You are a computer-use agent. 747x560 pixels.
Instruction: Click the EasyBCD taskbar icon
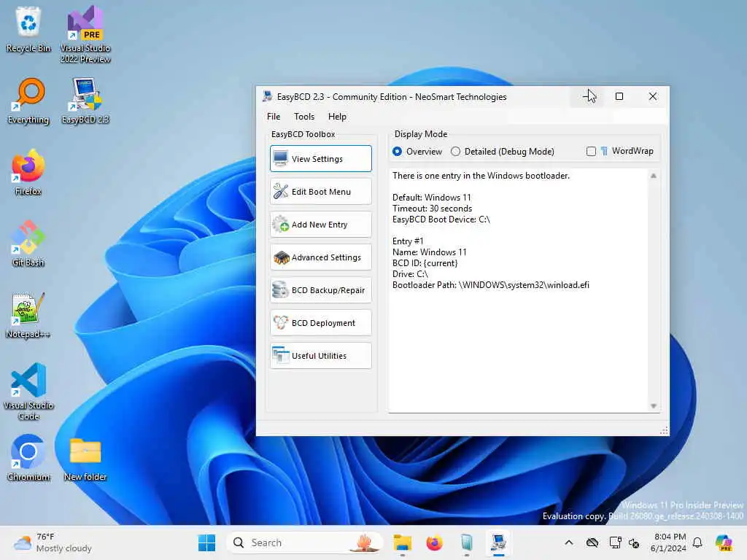498,542
